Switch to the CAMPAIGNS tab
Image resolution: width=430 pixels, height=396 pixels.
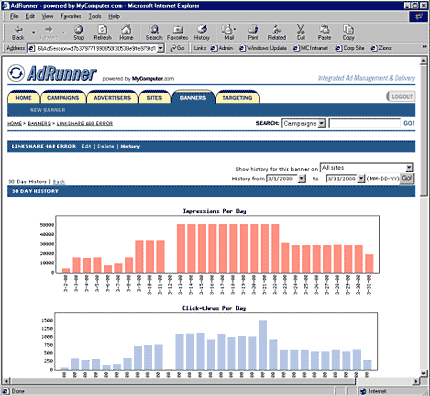pyautogui.click(x=63, y=97)
